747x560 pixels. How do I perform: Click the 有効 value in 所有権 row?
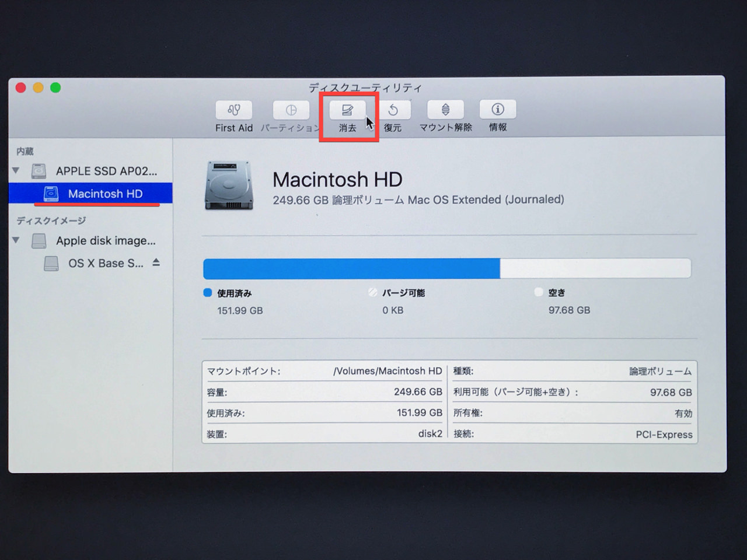pyautogui.click(x=683, y=414)
